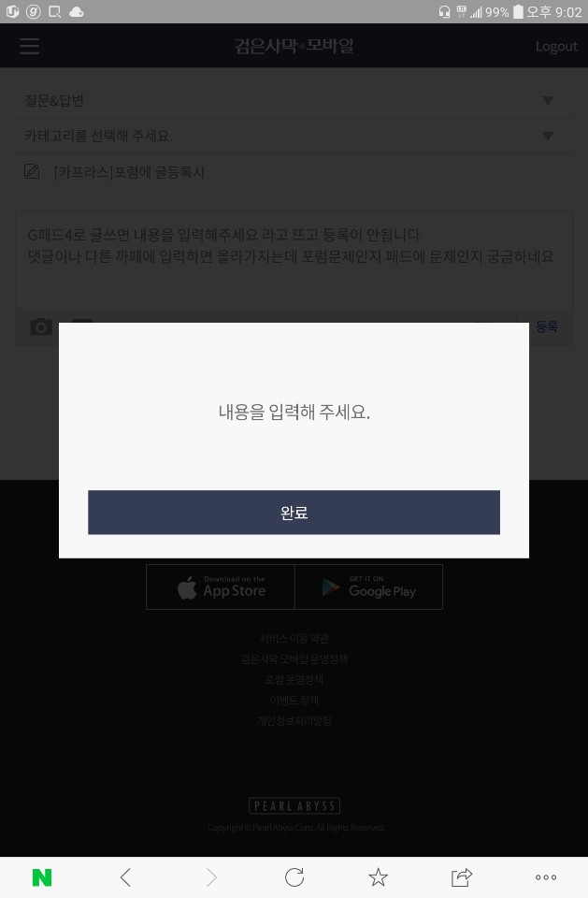This screenshot has height=898, width=588.
Task: Open the App Store download badge
Action: tap(221, 587)
